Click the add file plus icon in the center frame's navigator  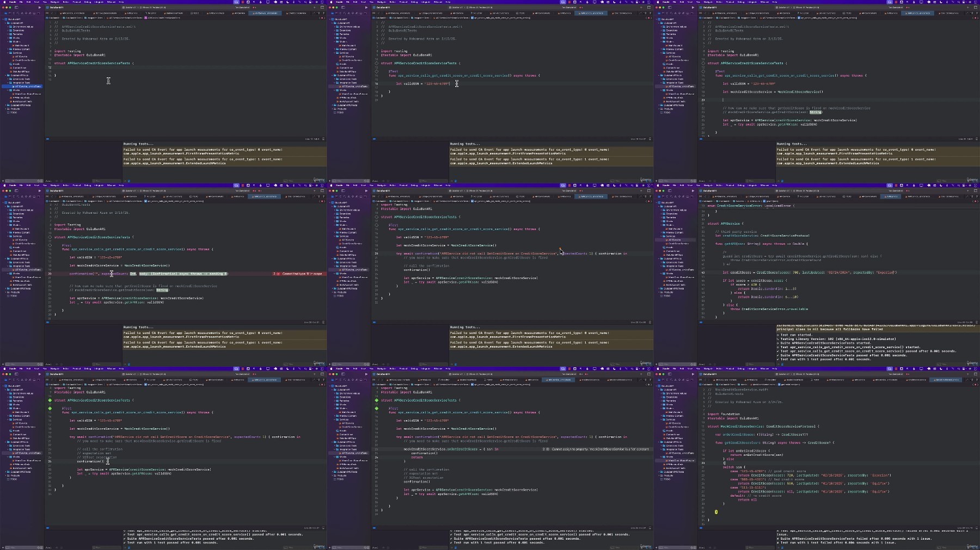coord(330,364)
